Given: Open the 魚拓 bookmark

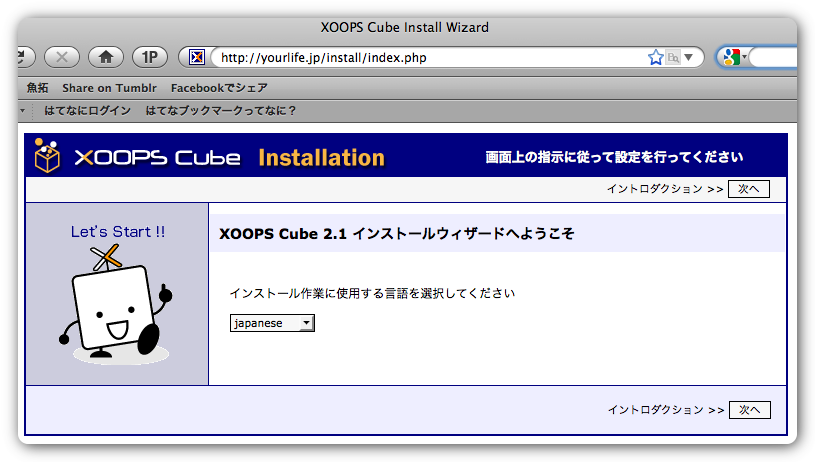Looking at the screenshot, I should 37,88.
